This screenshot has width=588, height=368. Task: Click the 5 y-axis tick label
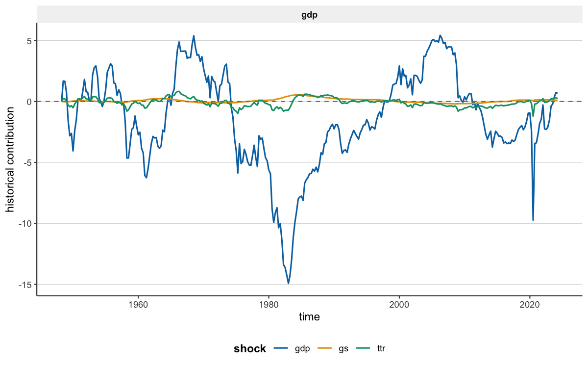[28, 41]
